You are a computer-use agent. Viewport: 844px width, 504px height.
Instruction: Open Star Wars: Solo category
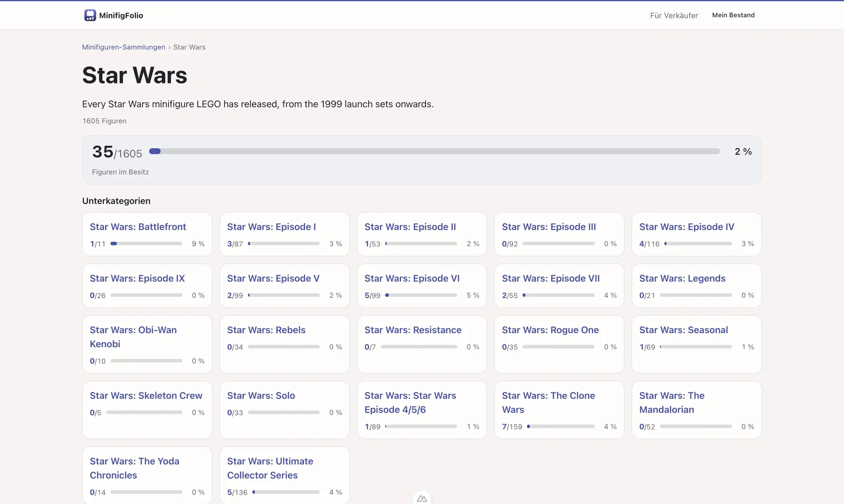pos(284,410)
